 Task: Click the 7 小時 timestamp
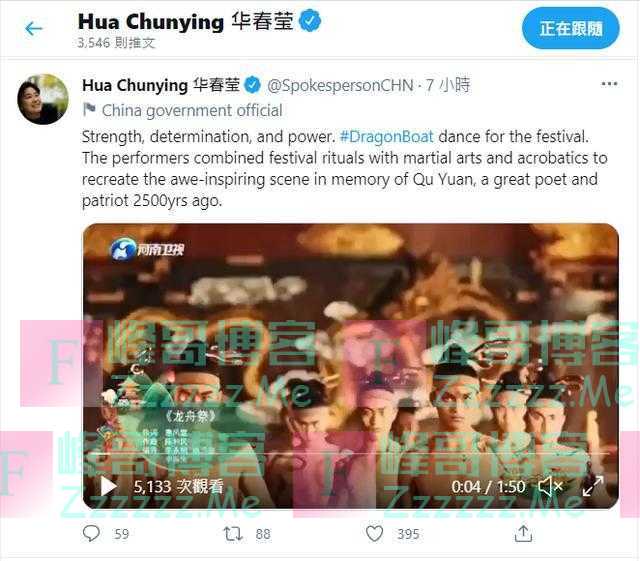(x=448, y=85)
